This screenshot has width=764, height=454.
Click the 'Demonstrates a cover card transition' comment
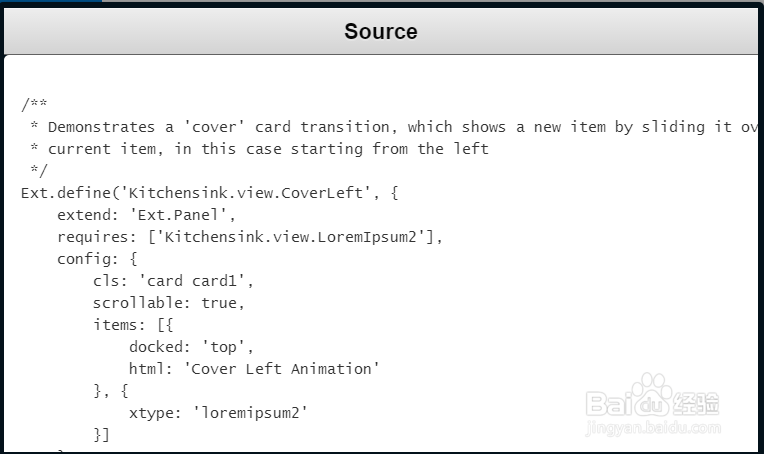click(390, 127)
